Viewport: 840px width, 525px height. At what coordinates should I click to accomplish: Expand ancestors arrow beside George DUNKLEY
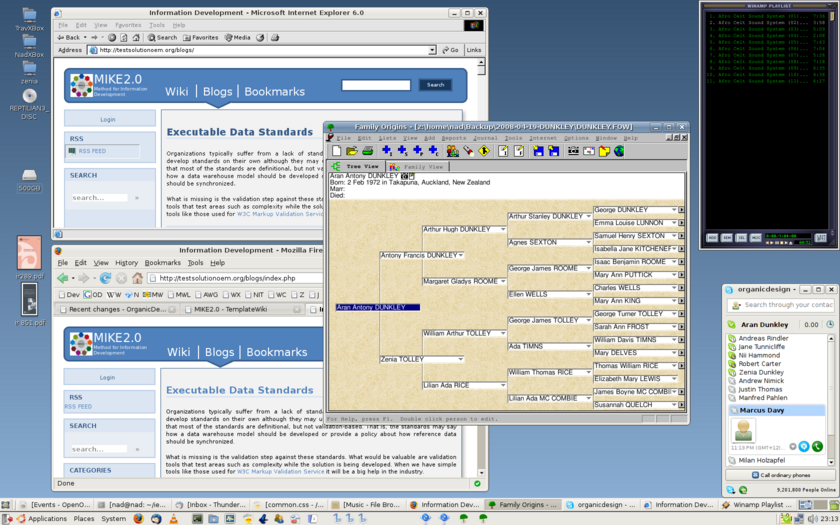tap(681, 210)
